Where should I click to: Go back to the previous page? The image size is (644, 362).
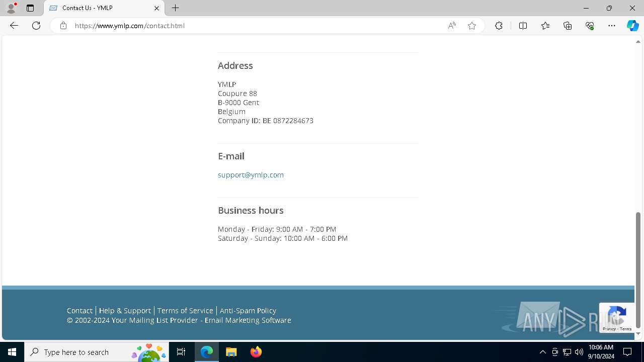tap(14, 26)
